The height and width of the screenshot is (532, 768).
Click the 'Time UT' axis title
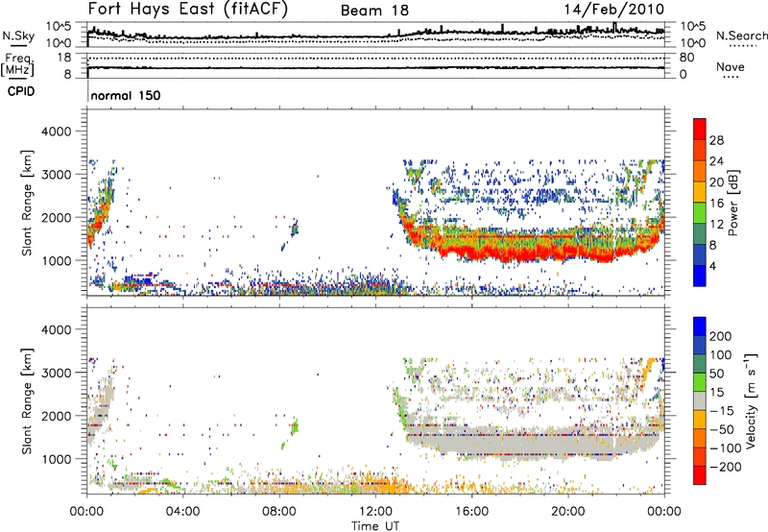[375, 525]
